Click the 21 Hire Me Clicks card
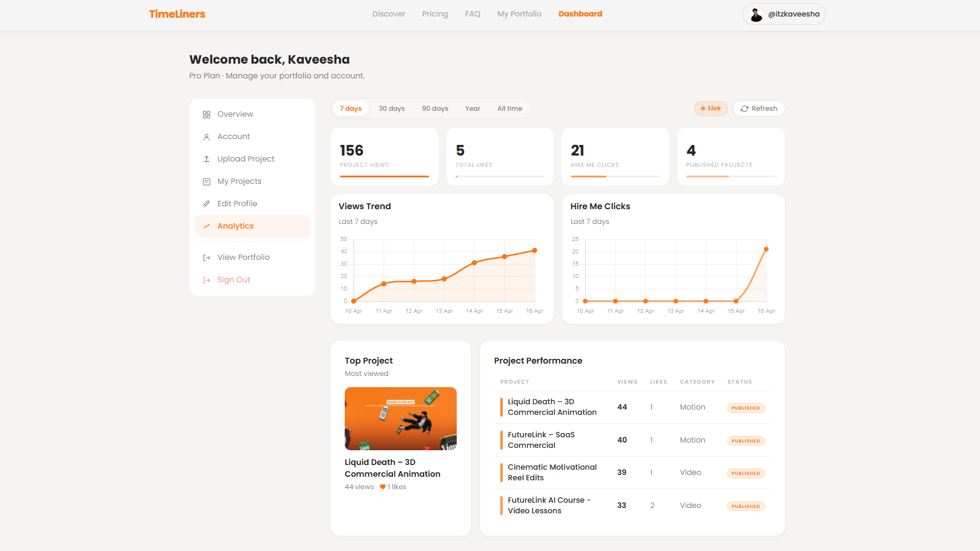Screen dimensions: 980x551 (615, 157)
